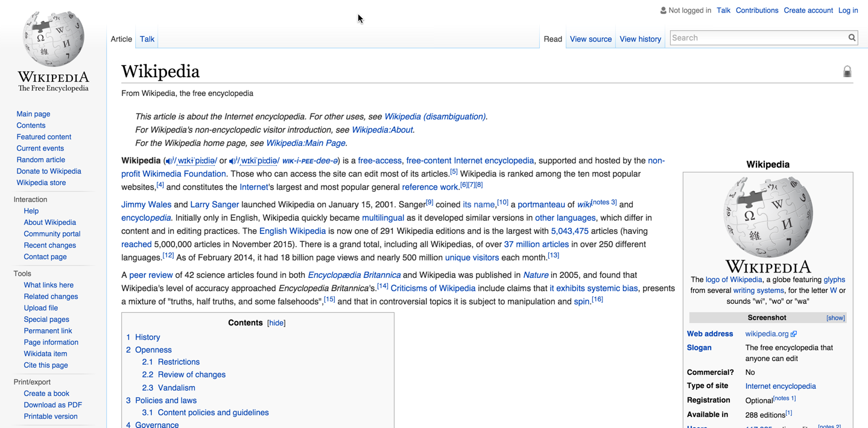Click the Wikipedia globe logo in sidebar
Viewport: 868px width, 428px height.
[54, 38]
